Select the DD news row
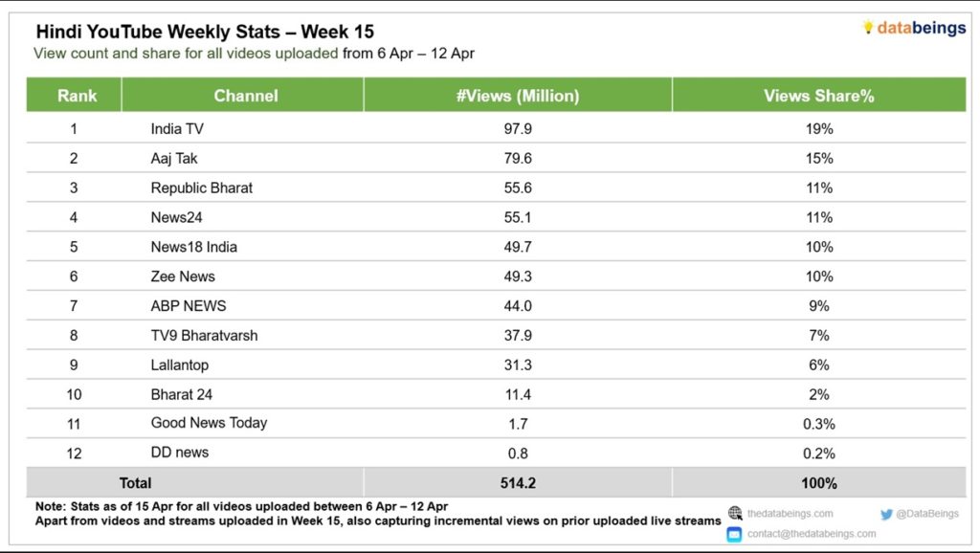This screenshot has height=553, width=980. (x=497, y=453)
